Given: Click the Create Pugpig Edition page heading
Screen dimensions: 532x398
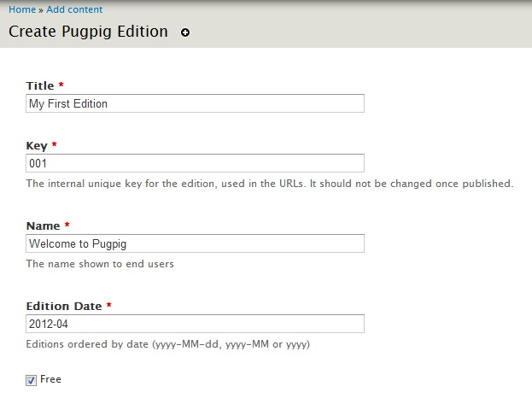Looking at the screenshot, I should click(x=88, y=32).
